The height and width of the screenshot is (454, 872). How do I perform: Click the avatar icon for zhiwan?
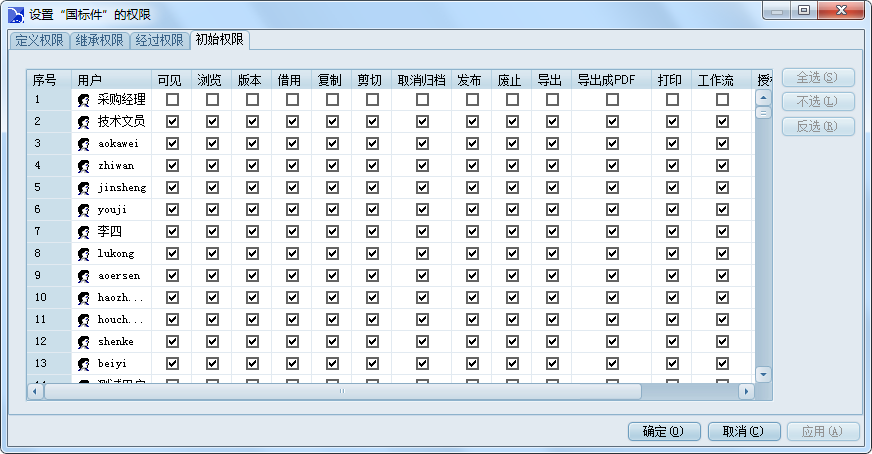pyautogui.click(x=84, y=166)
